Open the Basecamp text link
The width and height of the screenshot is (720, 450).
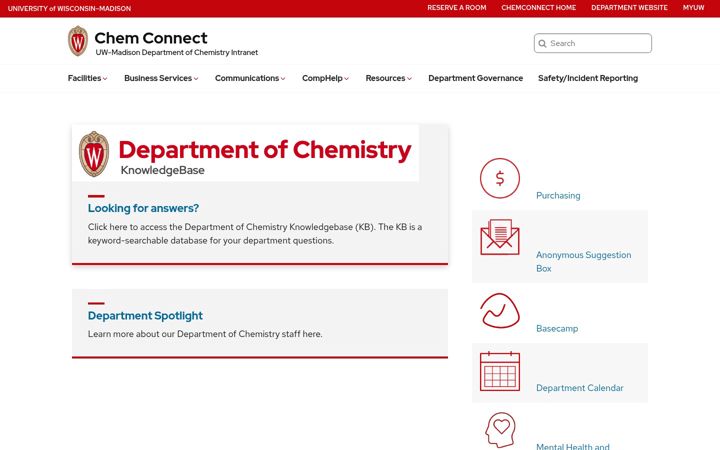[x=557, y=328]
